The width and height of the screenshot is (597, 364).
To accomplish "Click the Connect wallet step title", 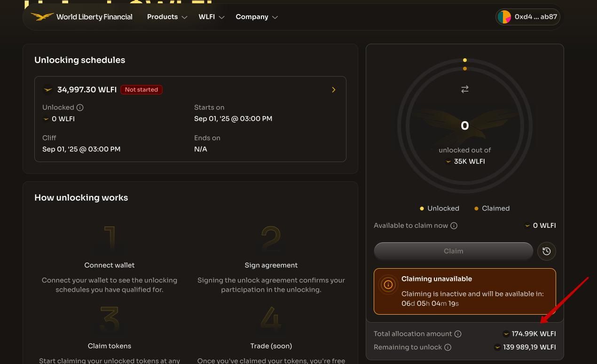I will coord(110,265).
